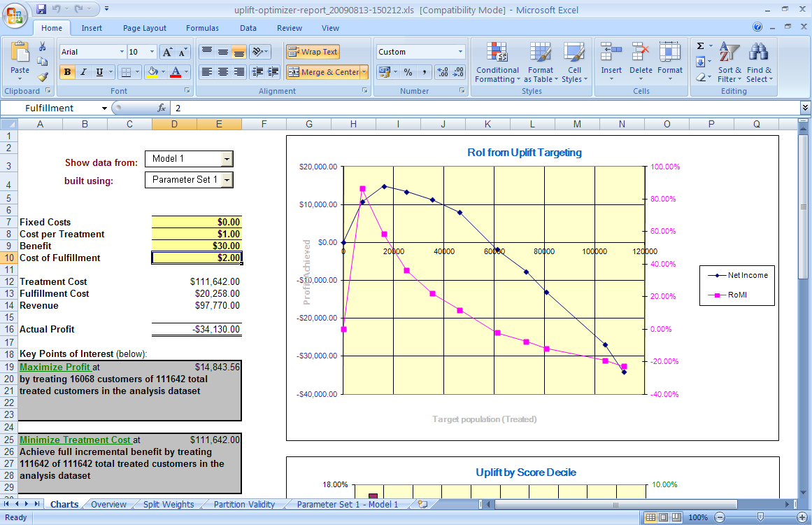The image size is (812, 525).
Task: Open the font size dropdown
Action: pyautogui.click(x=152, y=52)
